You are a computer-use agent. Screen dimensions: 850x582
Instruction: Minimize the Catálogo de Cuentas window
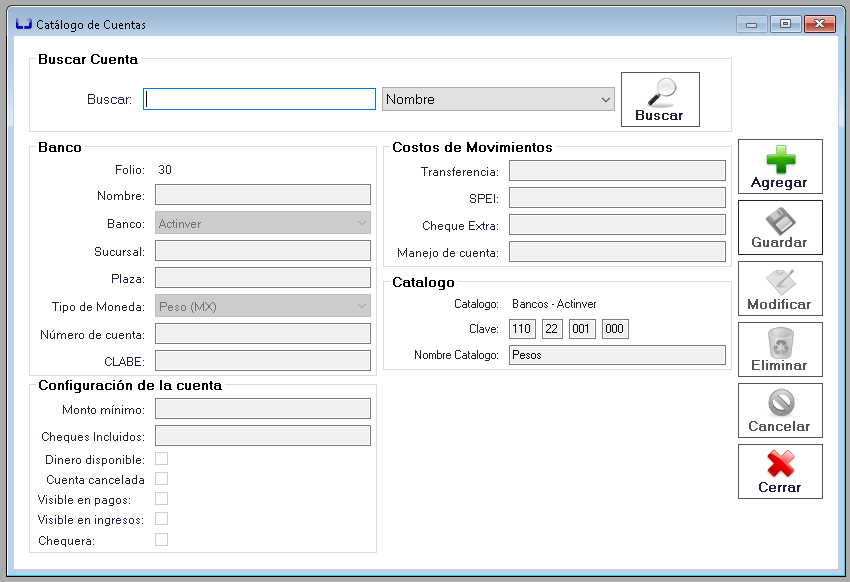point(751,24)
